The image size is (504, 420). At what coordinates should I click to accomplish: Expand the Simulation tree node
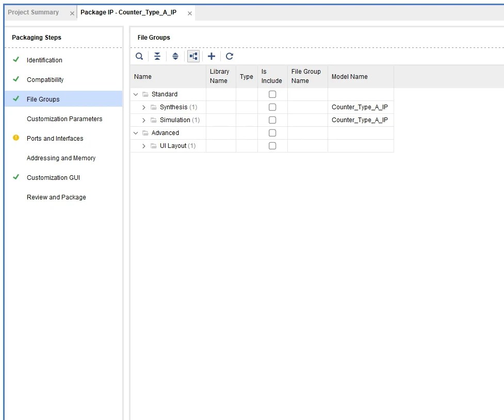144,120
